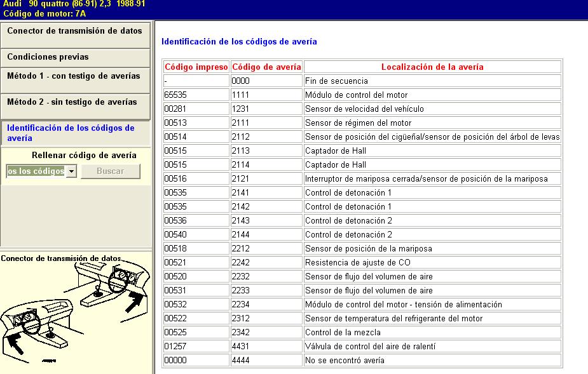Select printed code 00521
Image resolution: width=588 pixels, height=374 pixels.
point(196,263)
